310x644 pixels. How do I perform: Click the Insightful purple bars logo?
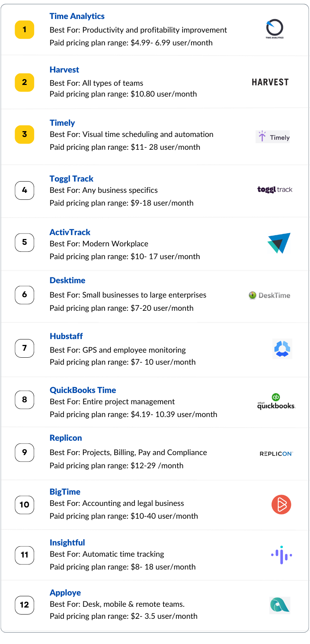point(281,555)
